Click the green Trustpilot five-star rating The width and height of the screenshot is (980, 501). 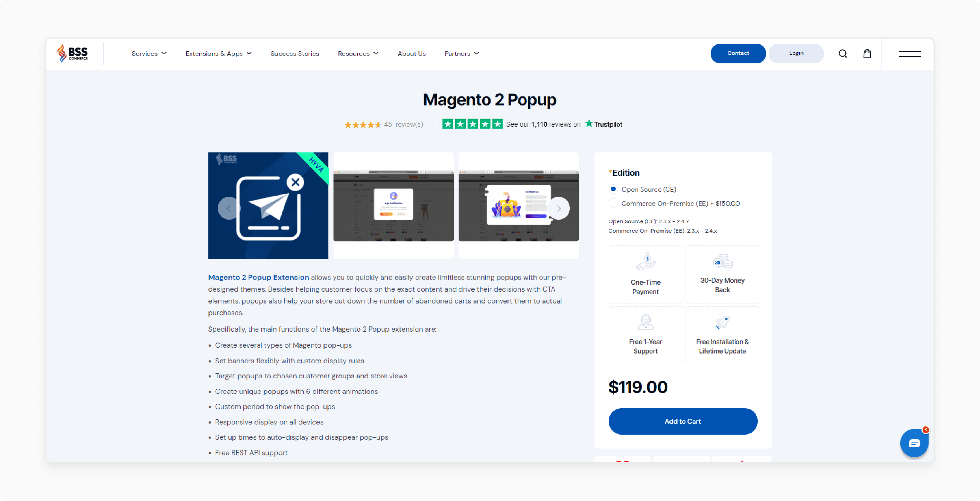[472, 124]
